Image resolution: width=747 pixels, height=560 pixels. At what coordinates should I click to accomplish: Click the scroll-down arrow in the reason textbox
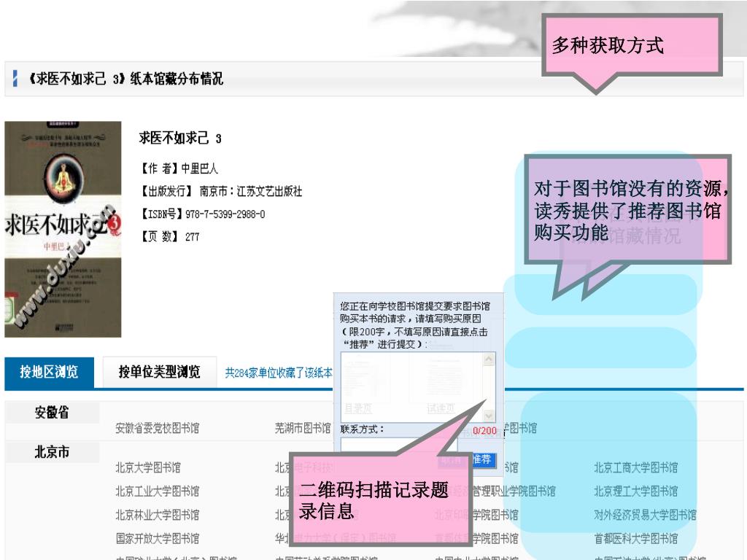[x=489, y=416]
